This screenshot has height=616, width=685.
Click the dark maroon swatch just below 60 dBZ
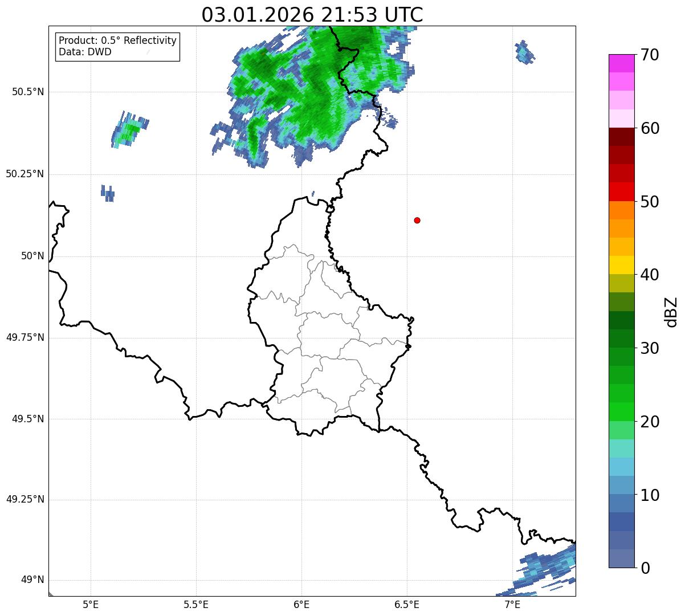click(621, 137)
